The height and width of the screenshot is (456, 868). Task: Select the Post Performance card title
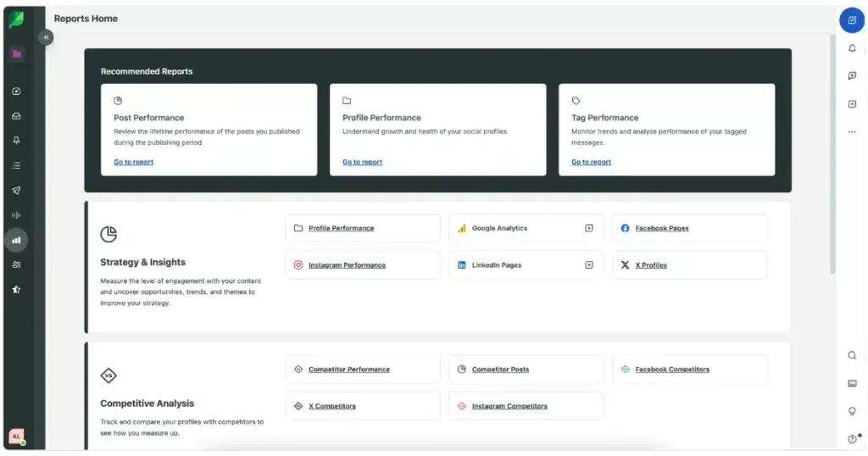149,118
